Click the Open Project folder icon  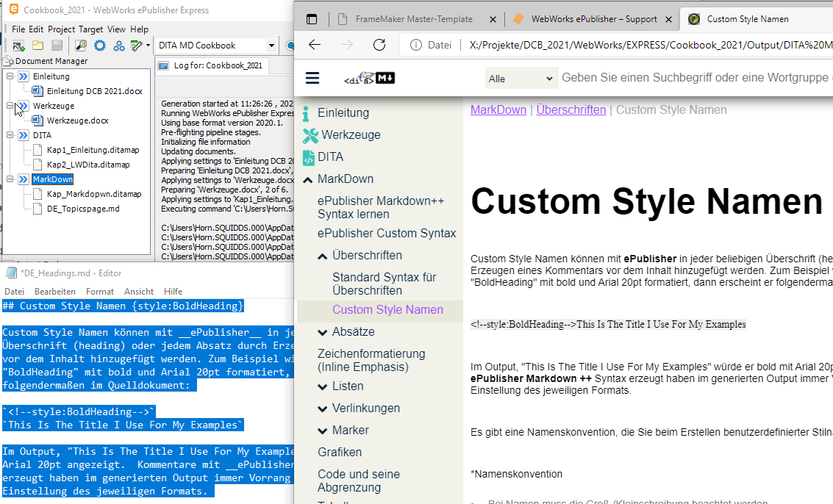[x=37, y=46]
